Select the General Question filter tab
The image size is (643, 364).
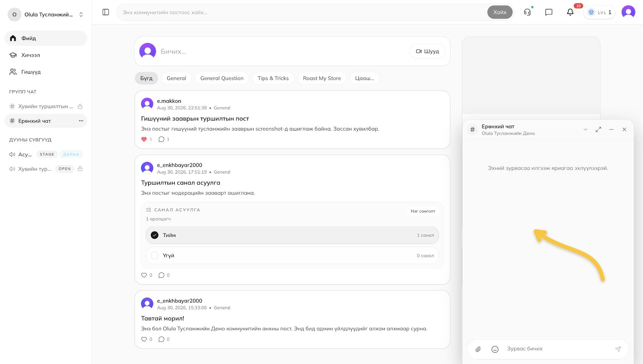(222, 78)
